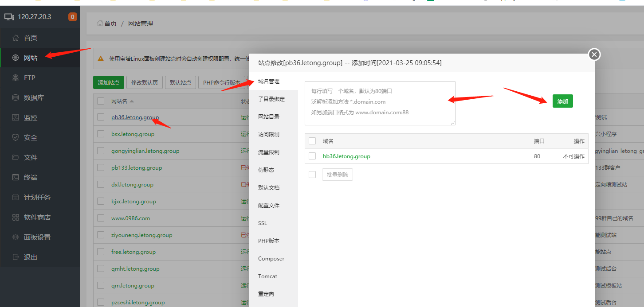The width and height of the screenshot is (644, 307).
Task: Close the site modification dialog
Action: coord(594,54)
